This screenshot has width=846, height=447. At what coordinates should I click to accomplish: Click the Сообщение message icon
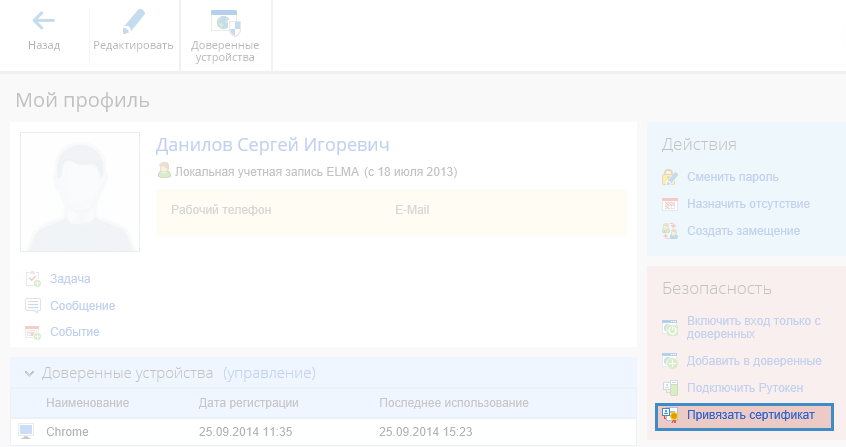(x=33, y=306)
